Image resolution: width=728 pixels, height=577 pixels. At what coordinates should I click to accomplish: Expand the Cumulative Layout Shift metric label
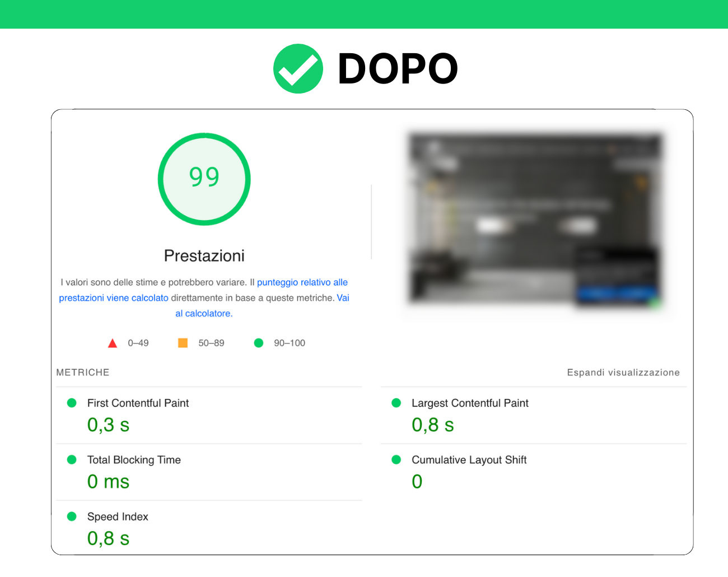469,460
